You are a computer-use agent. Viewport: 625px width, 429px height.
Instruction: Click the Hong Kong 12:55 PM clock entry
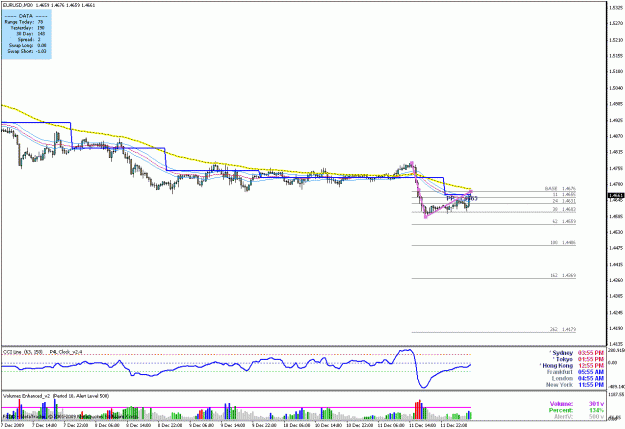(572, 366)
